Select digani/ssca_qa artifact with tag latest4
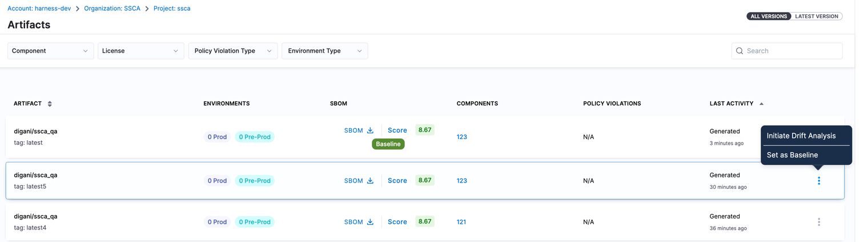 (x=35, y=216)
